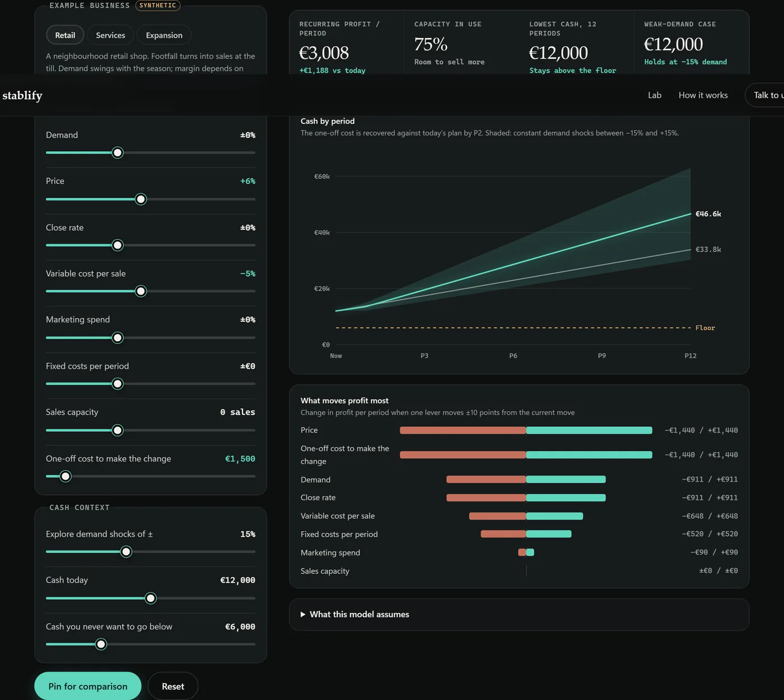This screenshot has width=784, height=700.
Task: Click the 'Stays above the floor' note
Action: point(572,71)
